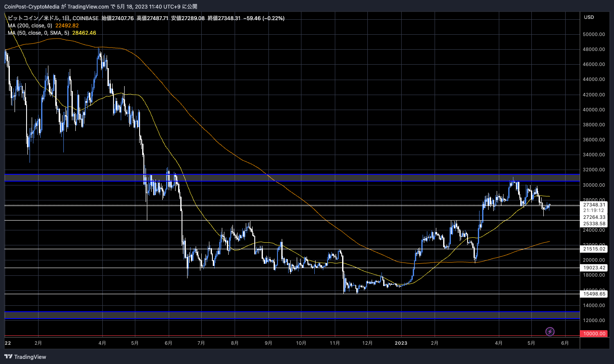The height and width of the screenshot is (364, 614).
Task: Click the purple lightning bolt icon
Action: (550, 331)
